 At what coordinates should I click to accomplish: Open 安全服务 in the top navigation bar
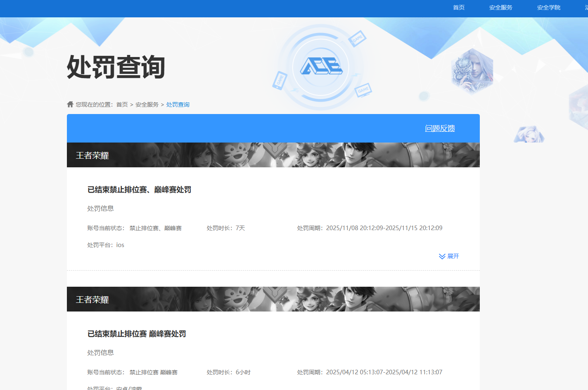pos(500,7)
